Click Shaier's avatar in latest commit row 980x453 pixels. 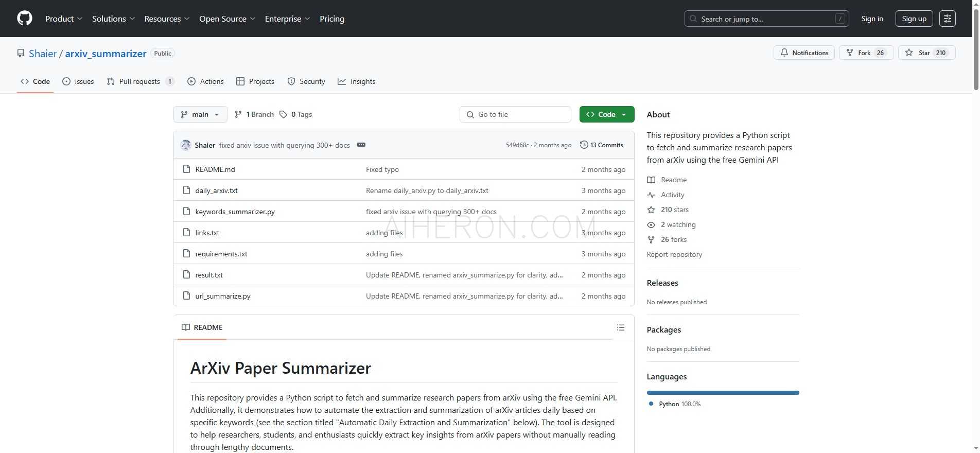click(x=186, y=145)
